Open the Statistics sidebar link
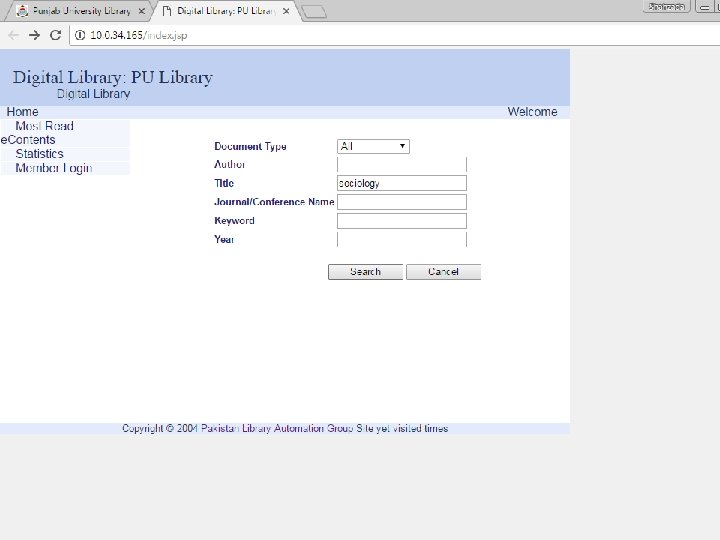This screenshot has width=720, height=540. (x=39, y=154)
